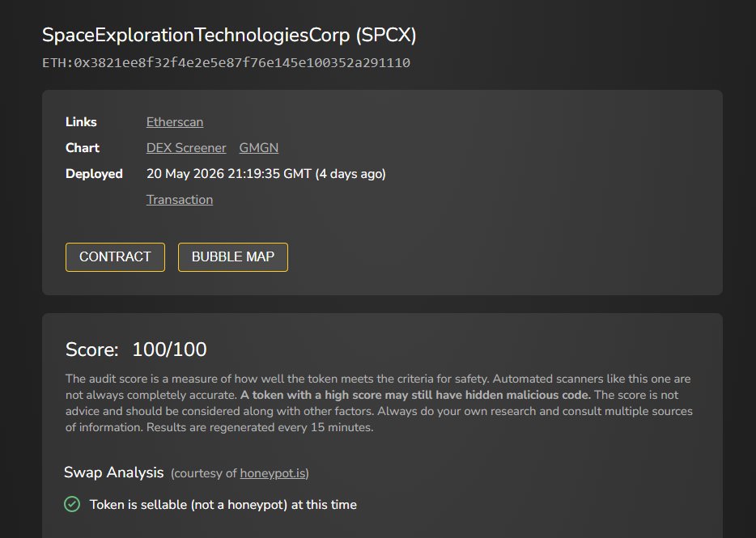
Task: Click the Links label
Action: pyautogui.click(x=81, y=122)
